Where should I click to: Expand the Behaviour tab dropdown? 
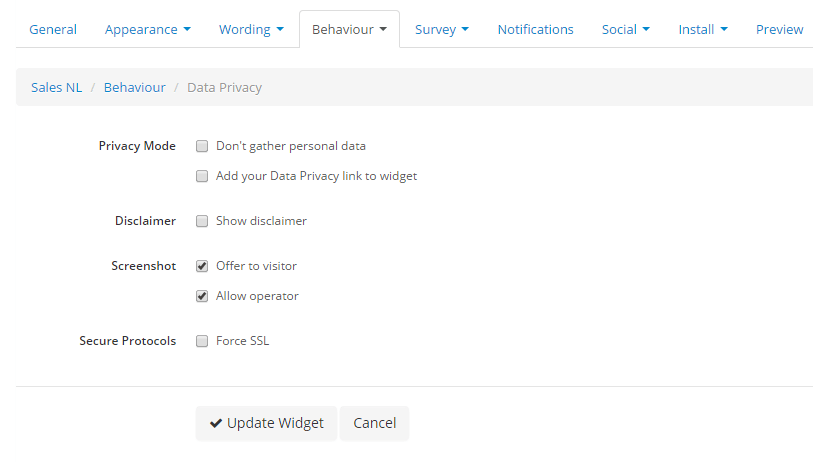point(349,29)
